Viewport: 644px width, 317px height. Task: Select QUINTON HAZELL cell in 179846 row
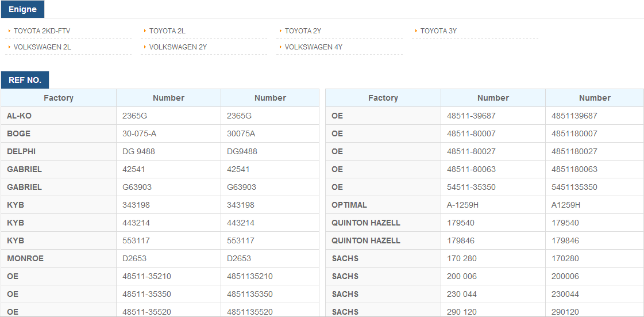click(x=383, y=240)
